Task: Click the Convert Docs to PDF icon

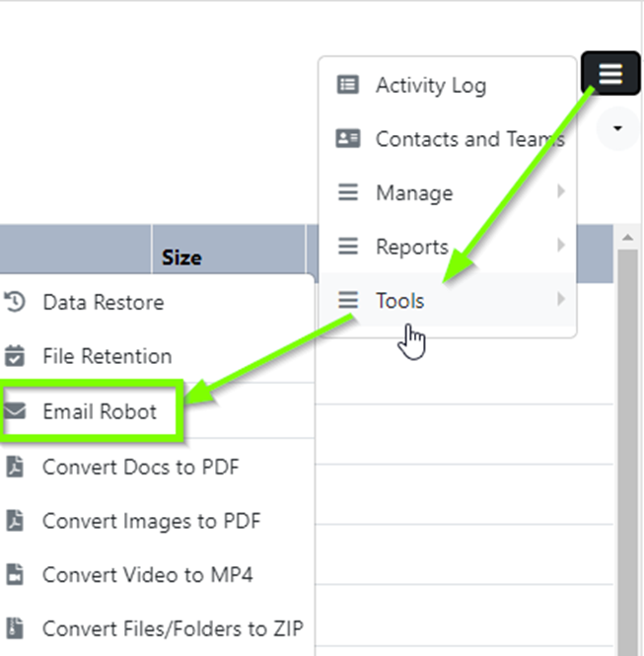Action: [x=15, y=467]
